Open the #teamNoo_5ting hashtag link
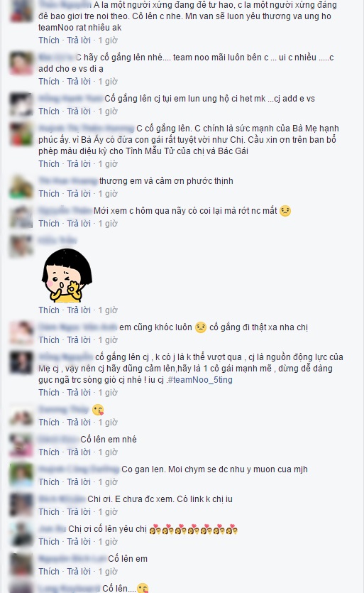The width and height of the screenshot is (364, 593). click(x=200, y=380)
